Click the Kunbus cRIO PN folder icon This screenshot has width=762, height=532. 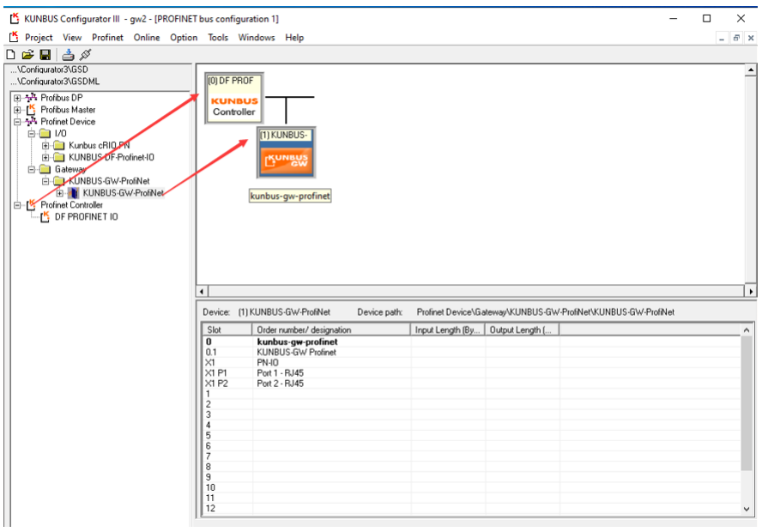pos(59,145)
